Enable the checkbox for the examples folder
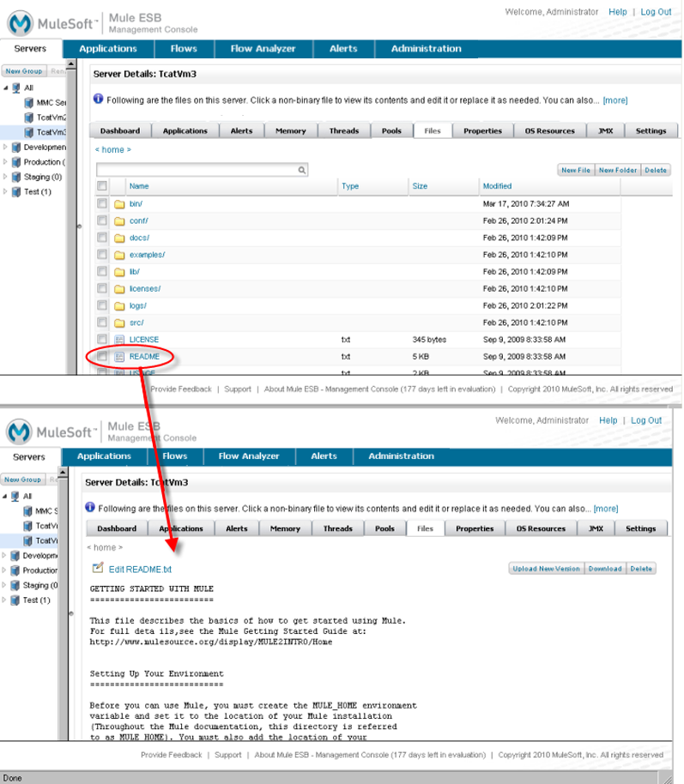684x784 pixels. [102, 255]
